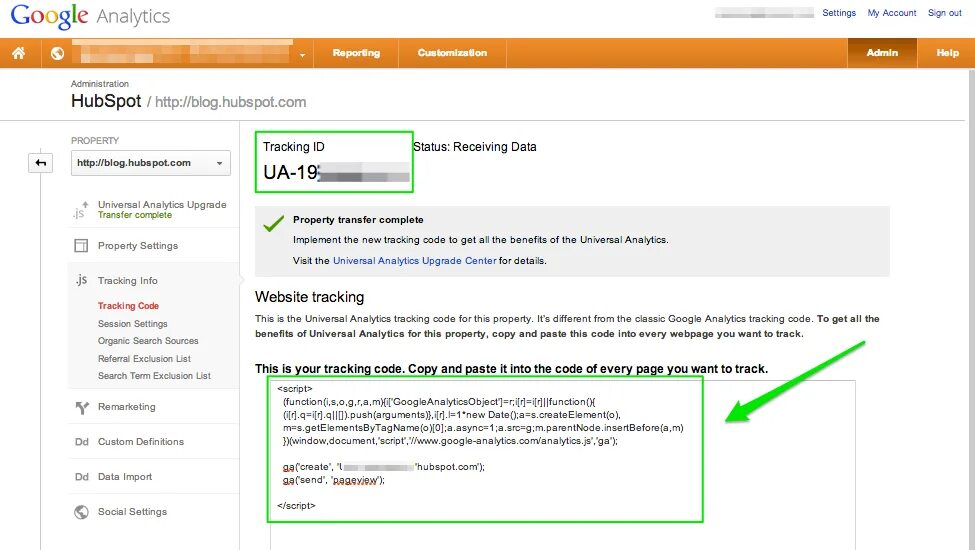
Task: Click the green checkmark icon
Action: click(x=273, y=223)
